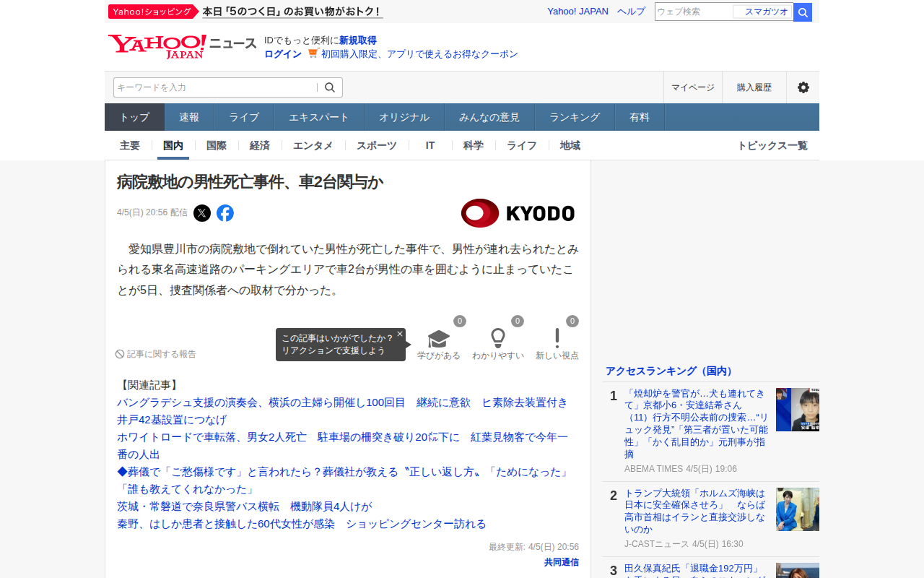The height and width of the screenshot is (578, 924).
Task: Select the 科学 category
Action: (474, 145)
